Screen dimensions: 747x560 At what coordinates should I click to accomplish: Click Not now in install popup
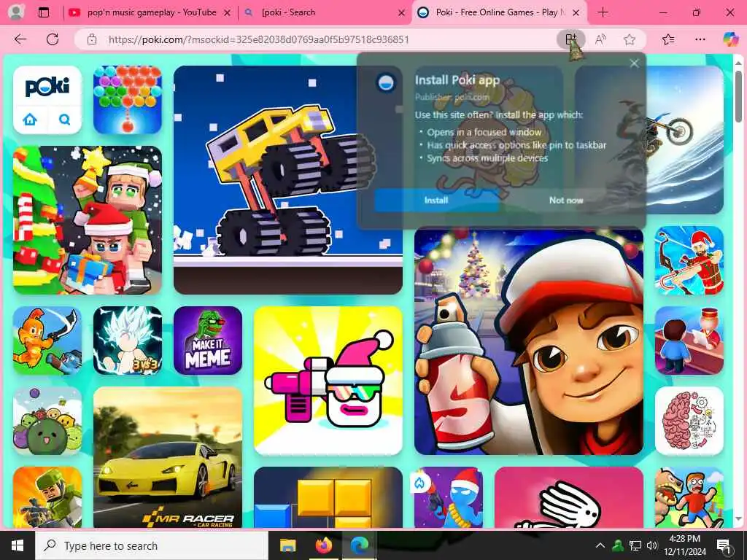566,201
